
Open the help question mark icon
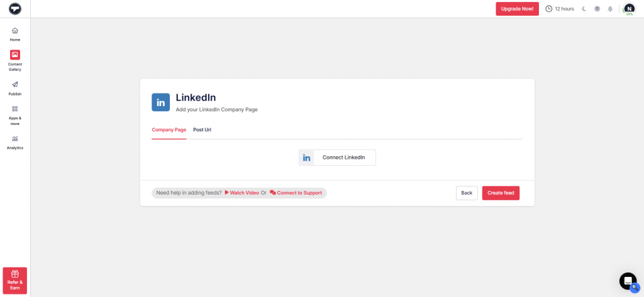click(x=597, y=9)
